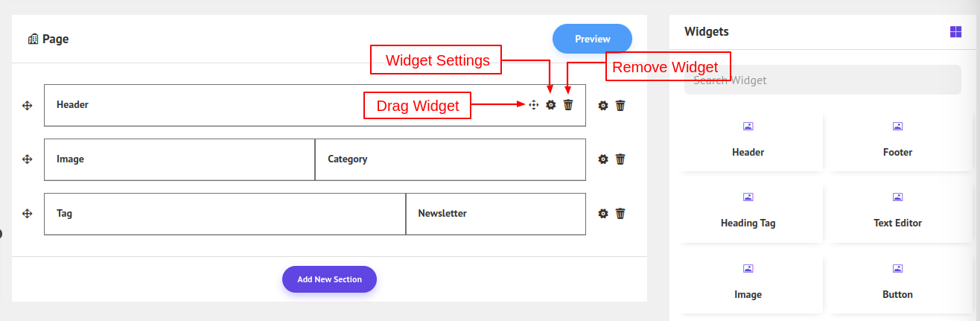Toggle the widgets grid view icon
This screenshot has height=321, width=980.
955,31
